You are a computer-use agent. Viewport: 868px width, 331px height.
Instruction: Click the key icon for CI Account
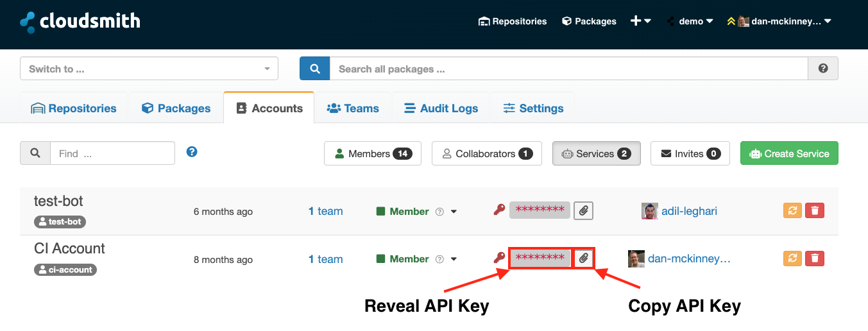point(499,258)
